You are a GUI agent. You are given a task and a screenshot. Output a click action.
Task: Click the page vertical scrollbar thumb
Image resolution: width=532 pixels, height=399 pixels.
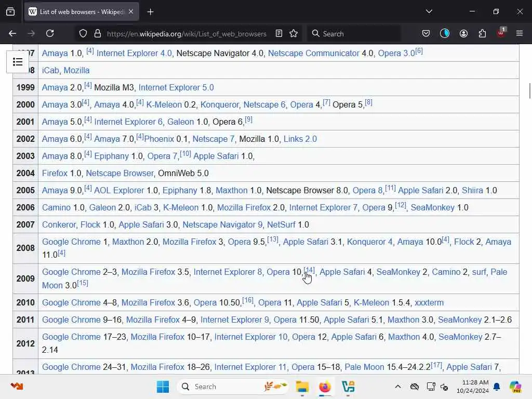(529, 90)
